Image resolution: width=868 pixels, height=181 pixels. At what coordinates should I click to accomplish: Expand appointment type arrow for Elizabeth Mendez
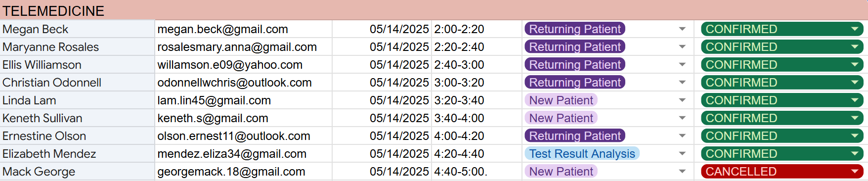coord(682,154)
